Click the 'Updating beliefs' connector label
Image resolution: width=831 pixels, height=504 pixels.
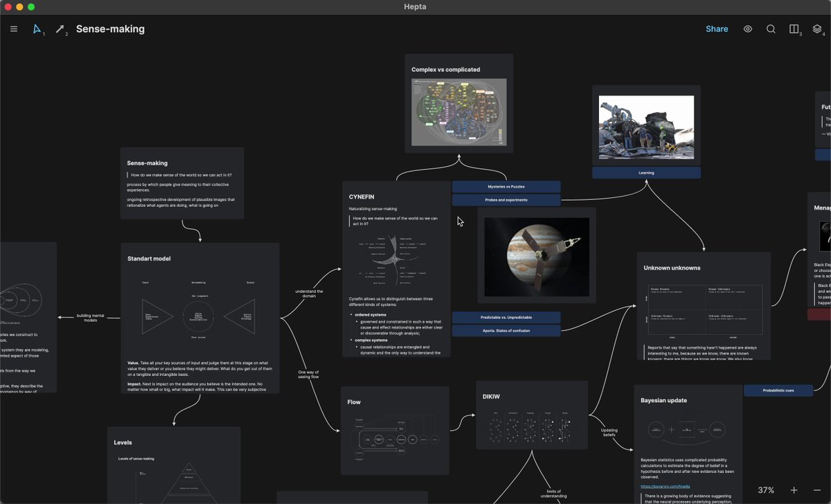click(x=609, y=433)
